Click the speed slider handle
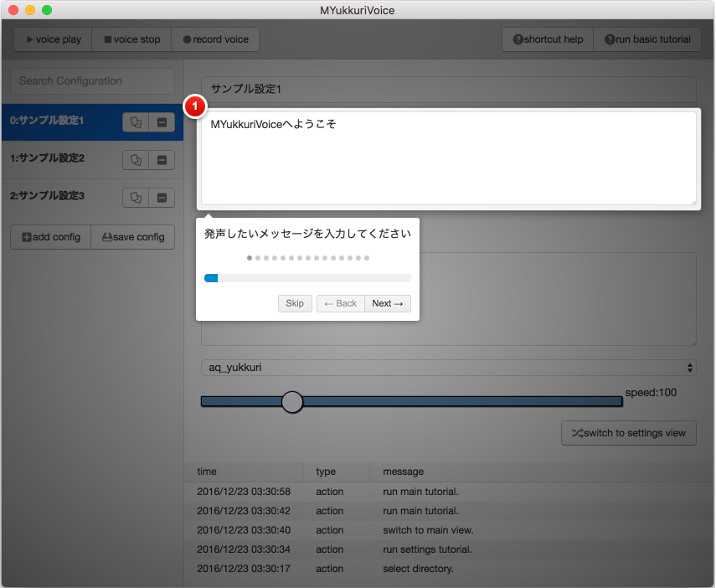This screenshot has height=588, width=716. tap(292, 402)
